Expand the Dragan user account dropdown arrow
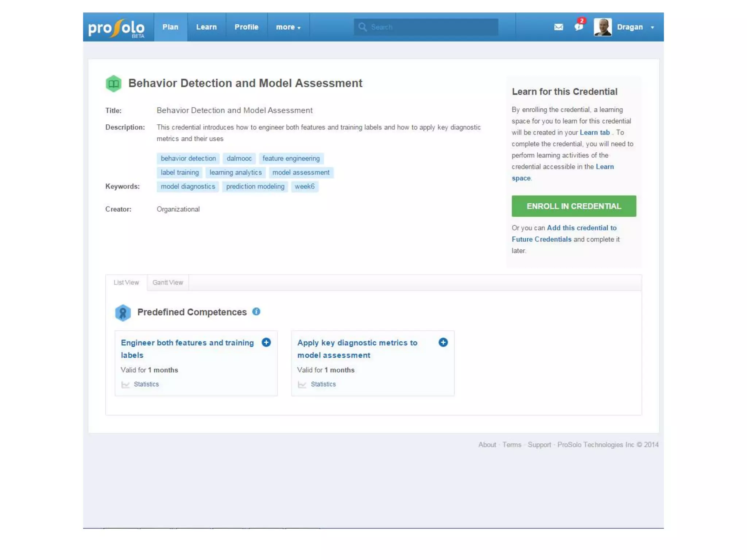747x560 pixels. [x=652, y=27]
